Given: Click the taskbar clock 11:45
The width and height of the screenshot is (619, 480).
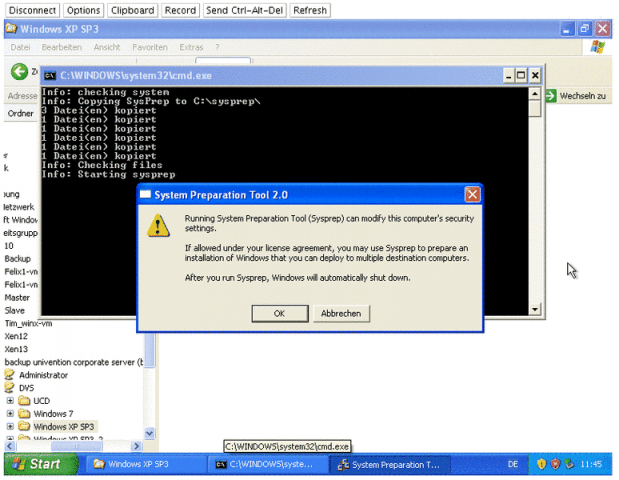Looking at the screenshot, I should tap(591, 464).
